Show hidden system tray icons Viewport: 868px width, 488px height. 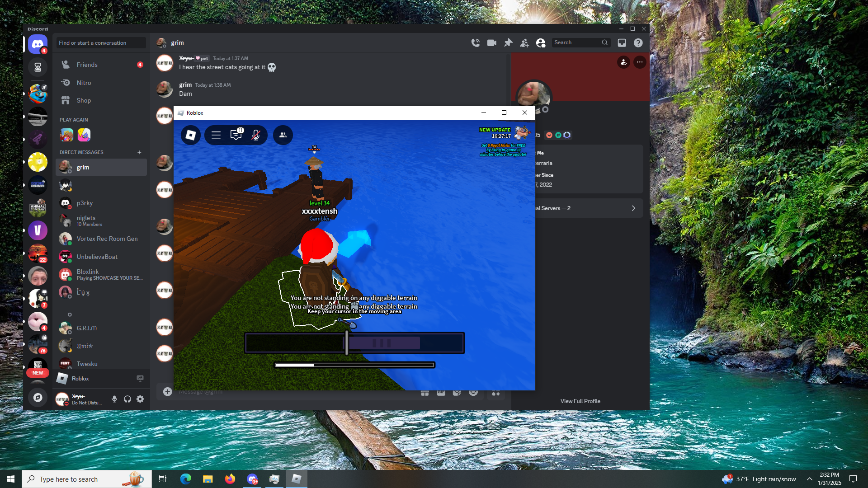pyautogui.click(x=809, y=479)
